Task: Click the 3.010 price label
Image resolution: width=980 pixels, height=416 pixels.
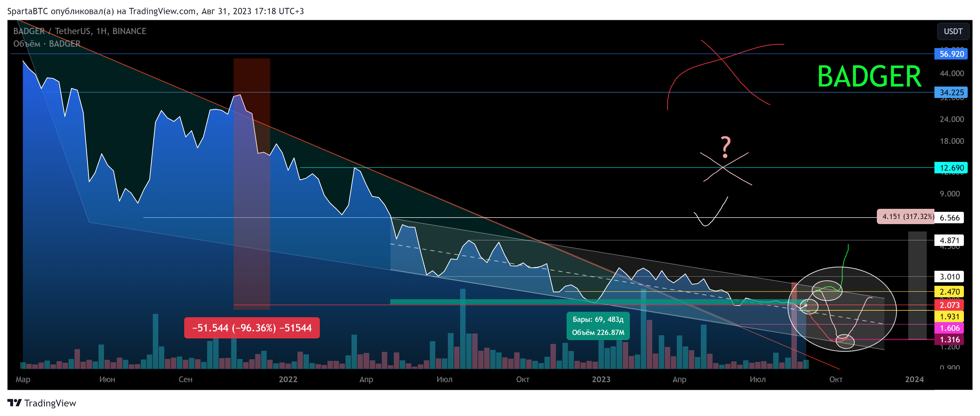Action: [949, 277]
